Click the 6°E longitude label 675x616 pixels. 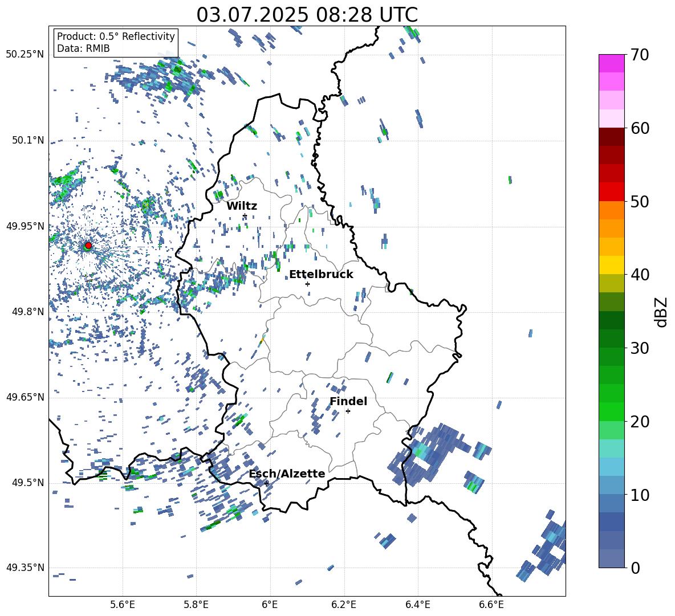click(270, 605)
